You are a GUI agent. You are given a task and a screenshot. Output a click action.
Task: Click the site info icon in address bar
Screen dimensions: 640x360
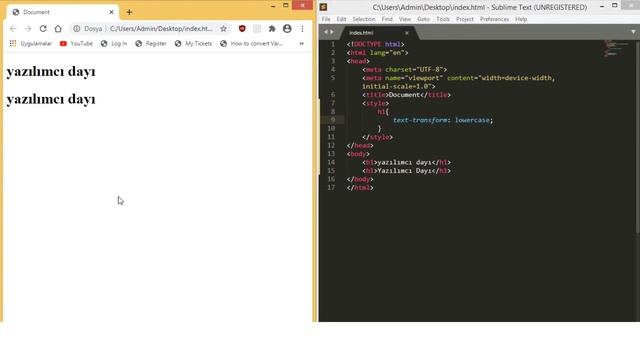(x=76, y=29)
